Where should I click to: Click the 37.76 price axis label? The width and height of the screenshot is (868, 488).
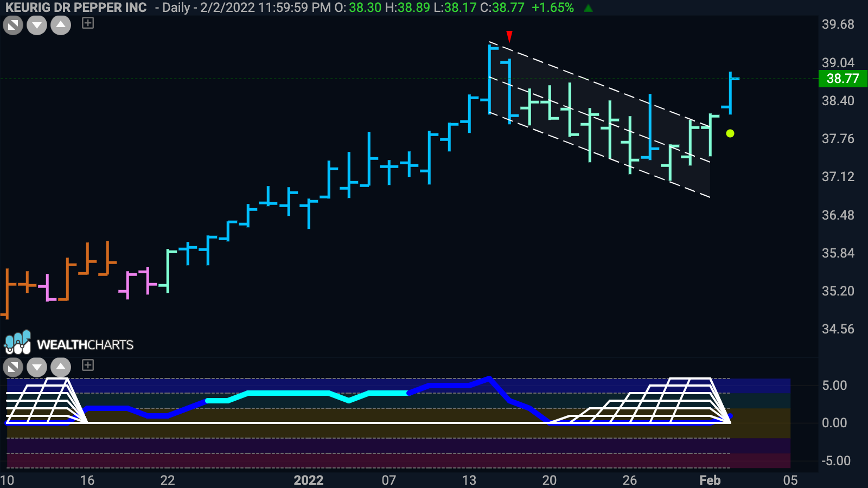click(x=838, y=138)
